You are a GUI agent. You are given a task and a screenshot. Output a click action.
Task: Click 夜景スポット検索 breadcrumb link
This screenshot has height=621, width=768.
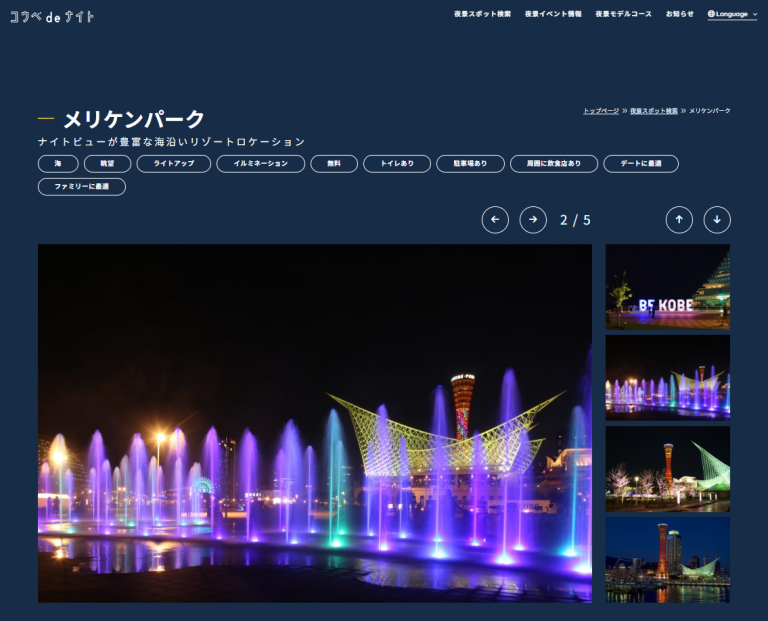click(654, 110)
